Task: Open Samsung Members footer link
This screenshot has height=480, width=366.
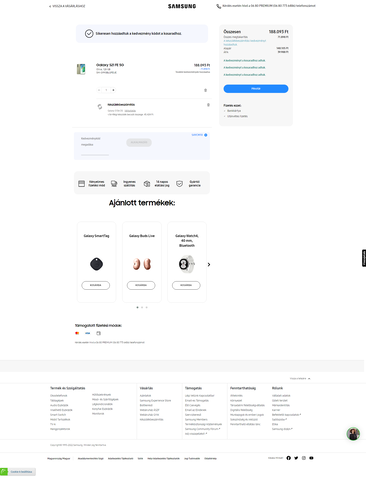Action: pos(196,419)
